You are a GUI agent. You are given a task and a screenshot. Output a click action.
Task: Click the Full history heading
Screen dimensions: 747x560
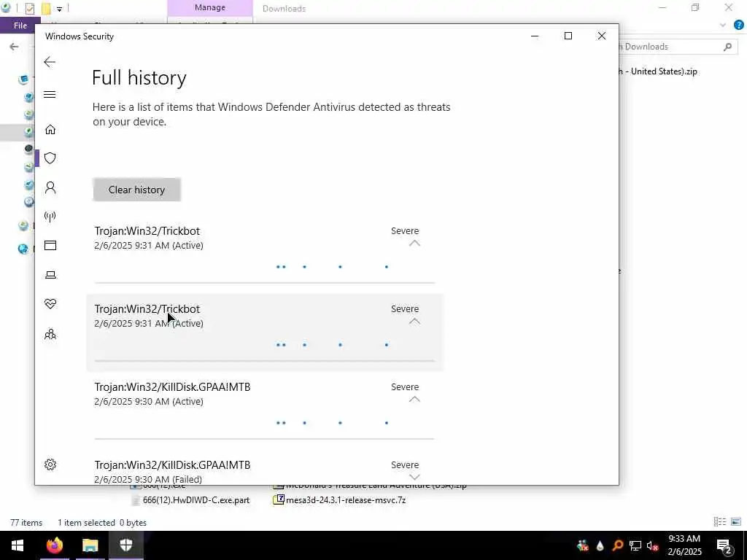139,77
